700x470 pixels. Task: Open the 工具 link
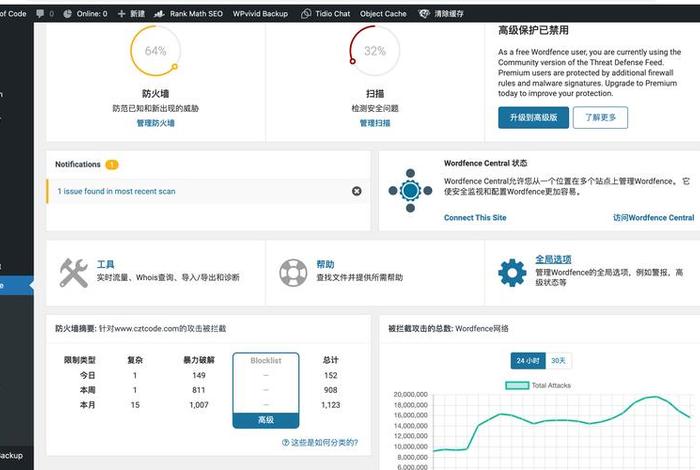[105, 264]
